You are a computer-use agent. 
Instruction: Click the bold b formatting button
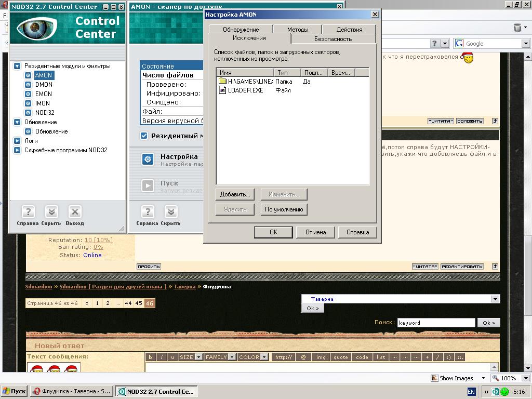coord(150,357)
